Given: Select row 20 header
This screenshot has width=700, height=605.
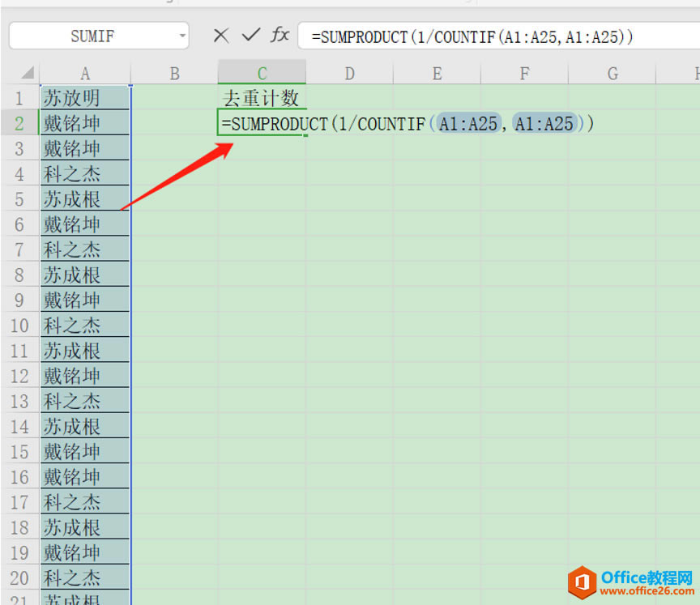Looking at the screenshot, I should tap(19, 577).
